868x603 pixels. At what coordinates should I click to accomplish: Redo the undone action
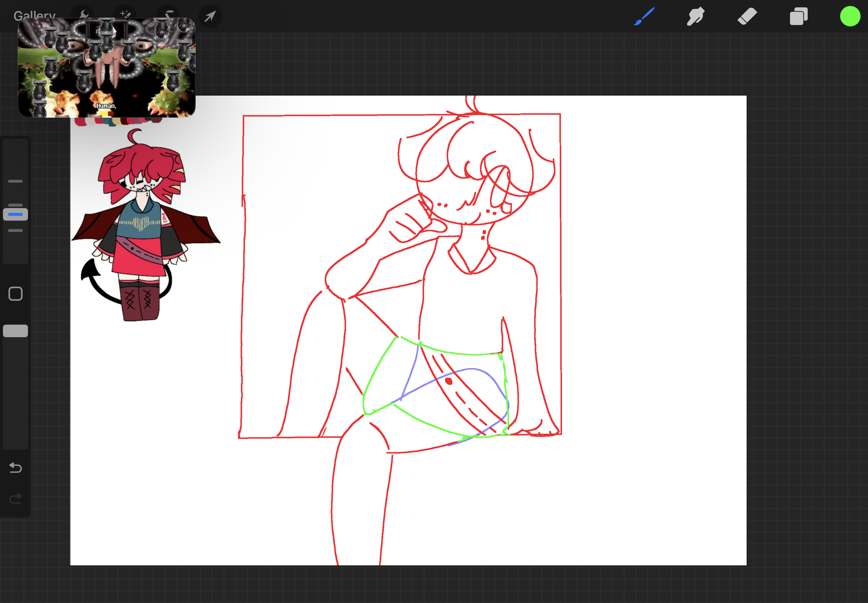coord(15,499)
